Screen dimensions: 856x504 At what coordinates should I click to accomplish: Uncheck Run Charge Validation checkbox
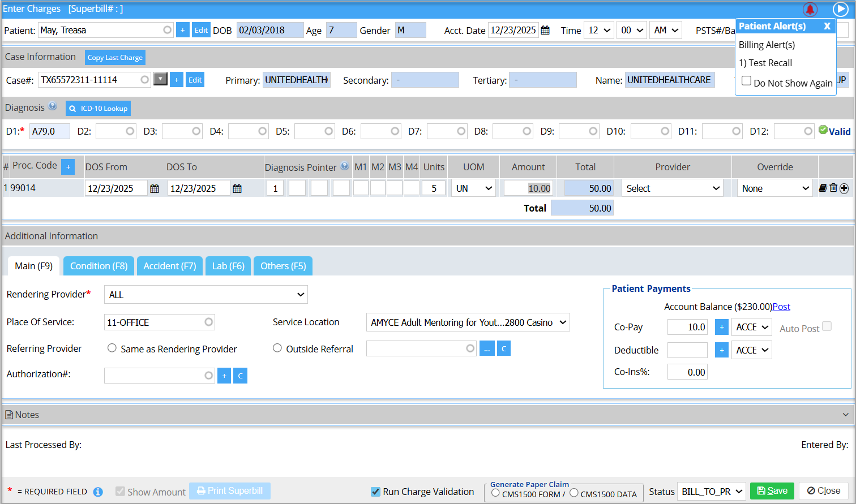pyautogui.click(x=375, y=492)
